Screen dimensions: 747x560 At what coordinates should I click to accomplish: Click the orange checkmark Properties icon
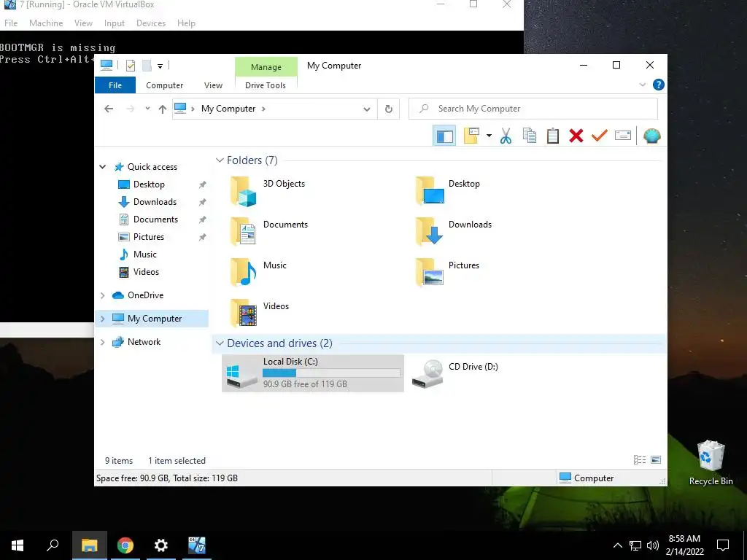600,136
